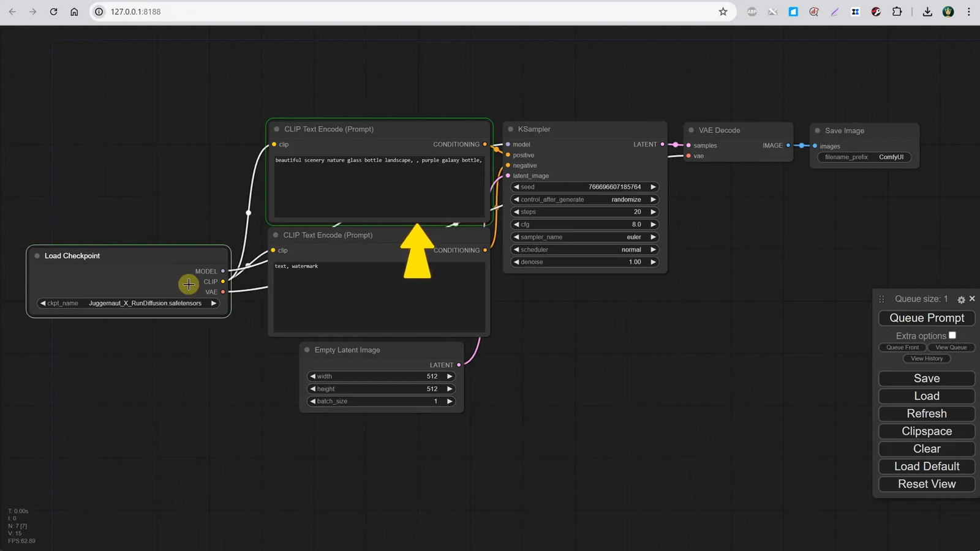The height and width of the screenshot is (551, 980).
Task: Collapse the Load Checkpoint node via its dot
Action: (37, 256)
